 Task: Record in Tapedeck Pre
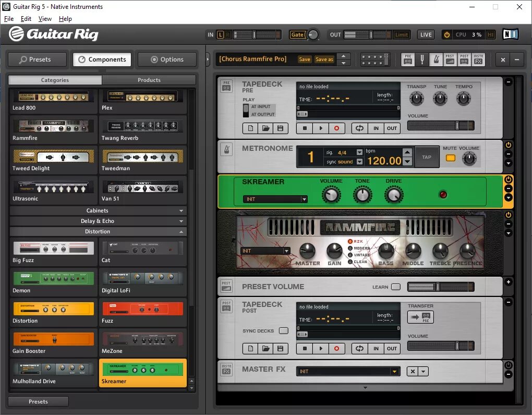click(x=336, y=128)
